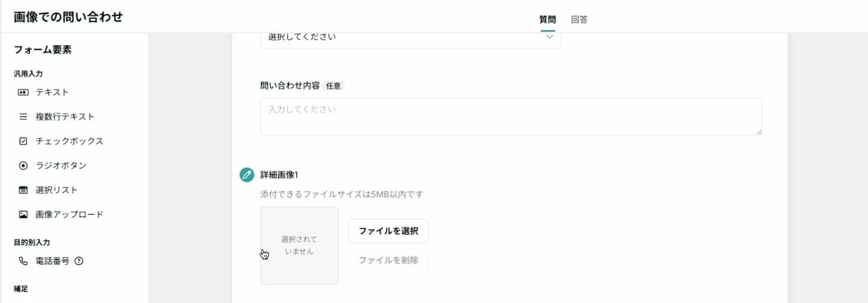Screen dimensions: 868x303
Task: Click the 画像での問い合わせ form title
Action: pyautogui.click(x=68, y=17)
